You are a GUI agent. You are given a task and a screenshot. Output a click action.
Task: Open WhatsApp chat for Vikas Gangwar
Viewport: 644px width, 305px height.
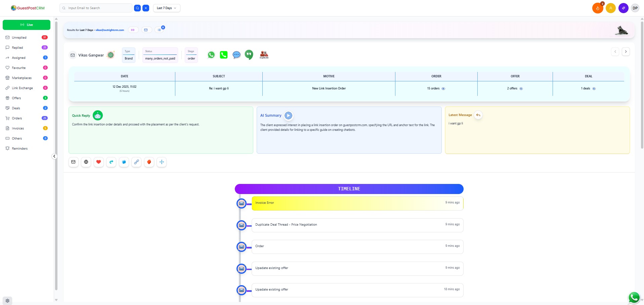coord(211,54)
